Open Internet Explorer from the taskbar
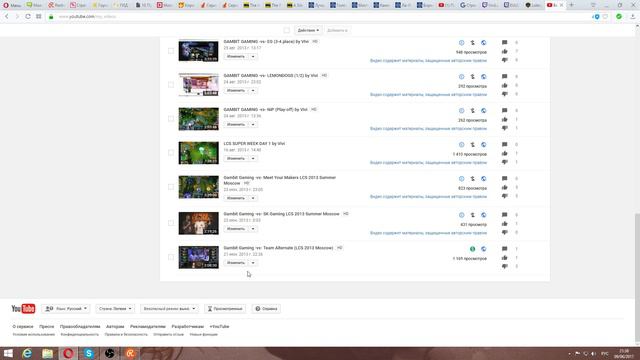 tap(27, 353)
